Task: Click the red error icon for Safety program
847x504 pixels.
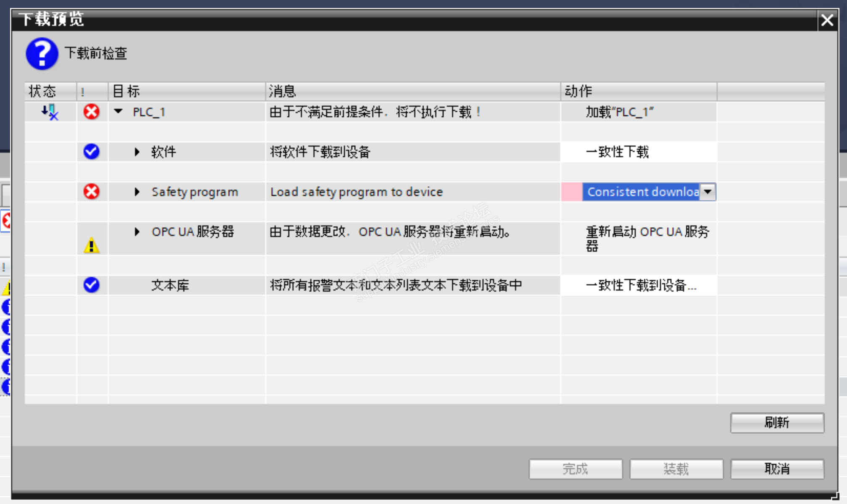Action: tap(91, 192)
